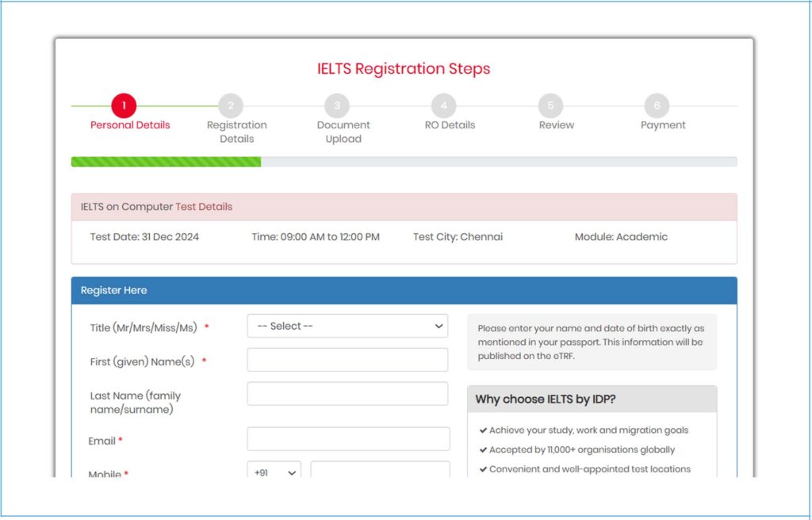The width and height of the screenshot is (812, 520).
Task: Click Time: 09:00 AM to 12:00 PM
Action: [x=316, y=237]
